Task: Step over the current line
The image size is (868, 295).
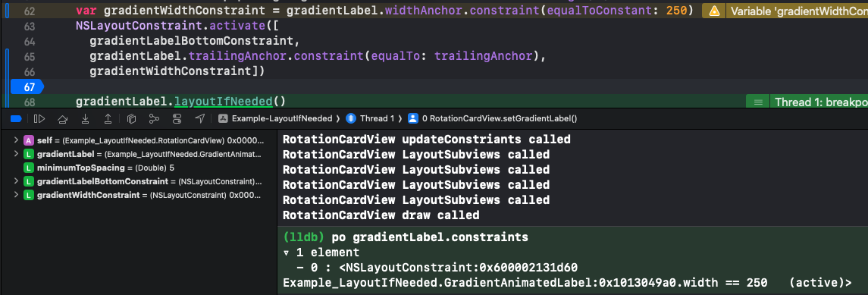Action: point(63,118)
